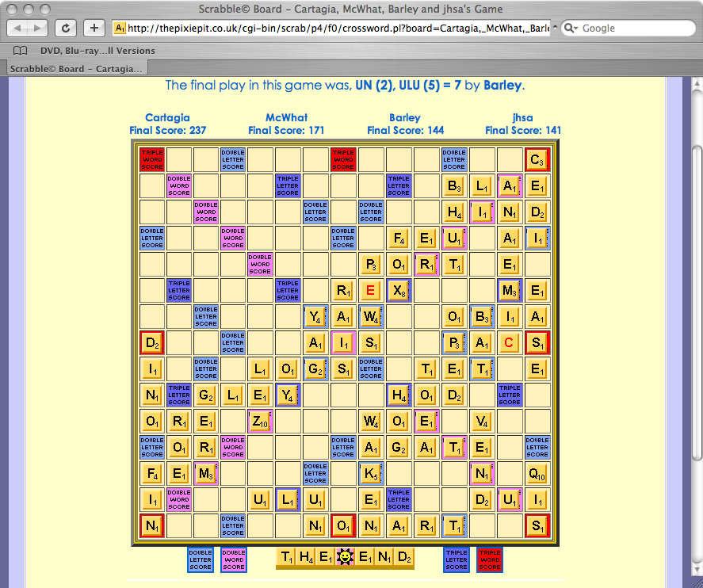This screenshot has width=703, height=588.
Task: Click the favicon in the address bar
Action: pyautogui.click(x=119, y=29)
